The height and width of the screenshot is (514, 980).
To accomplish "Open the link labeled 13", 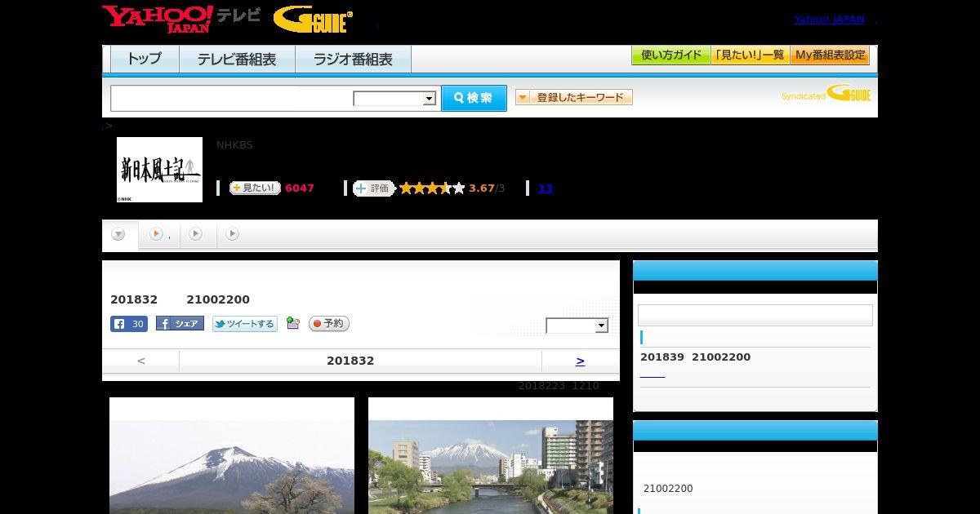I will [546, 188].
